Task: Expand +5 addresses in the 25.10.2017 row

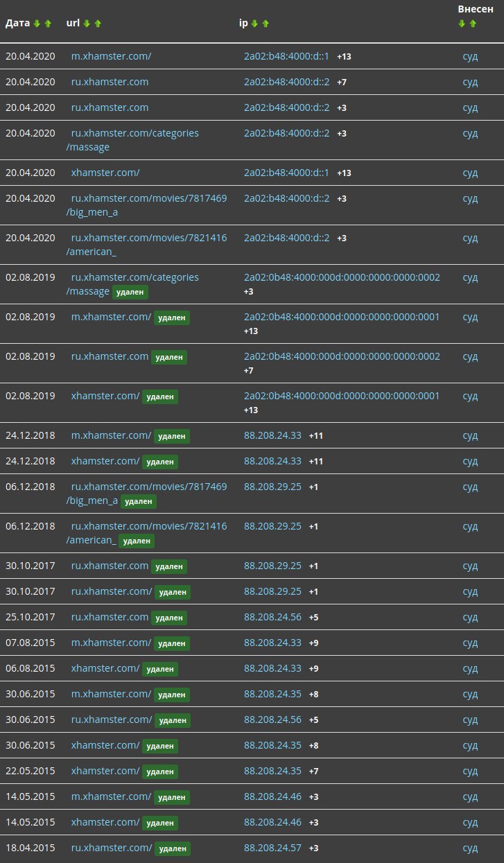Action: coord(313,618)
